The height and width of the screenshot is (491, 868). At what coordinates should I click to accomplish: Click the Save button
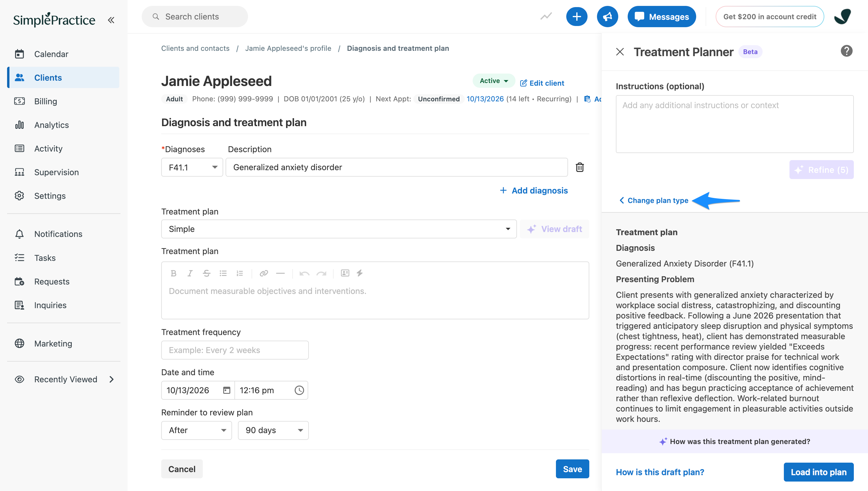(572, 469)
